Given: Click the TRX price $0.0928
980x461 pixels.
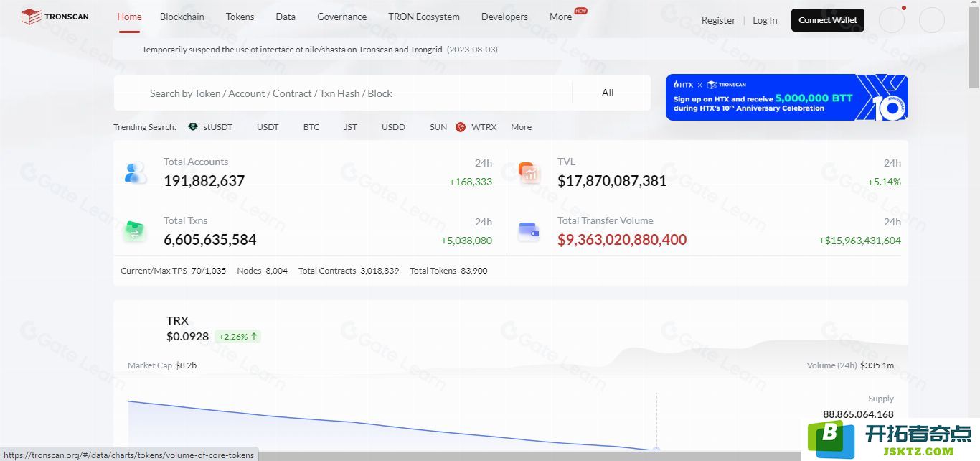Looking at the screenshot, I should (187, 336).
